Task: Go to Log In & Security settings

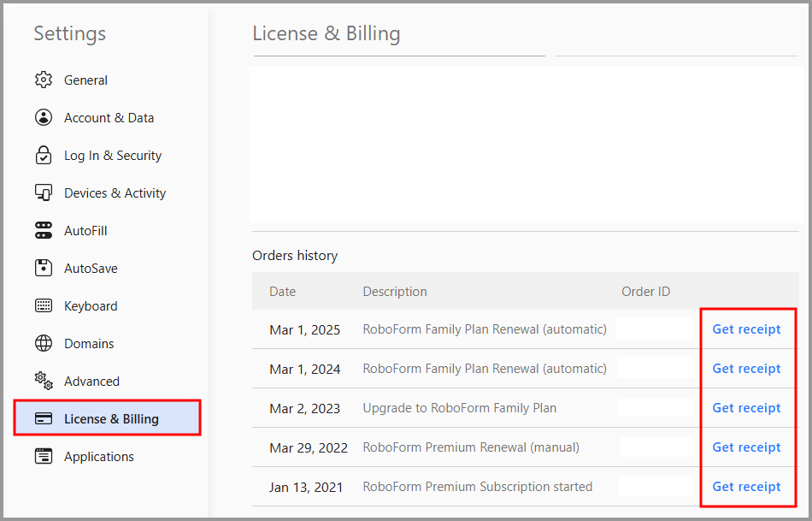Action: click(112, 156)
